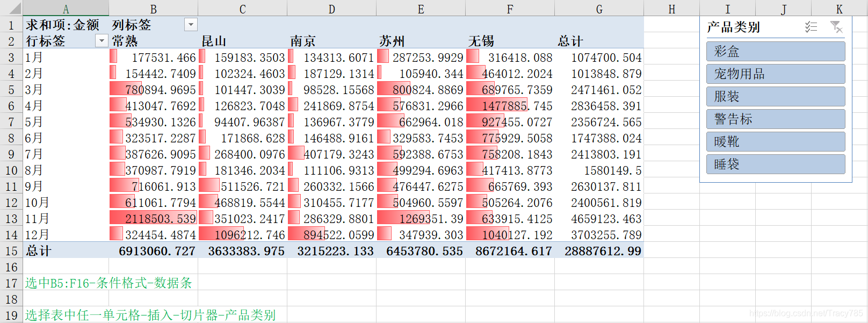Choose 睡袋 in the slicer

(x=776, y=164)
